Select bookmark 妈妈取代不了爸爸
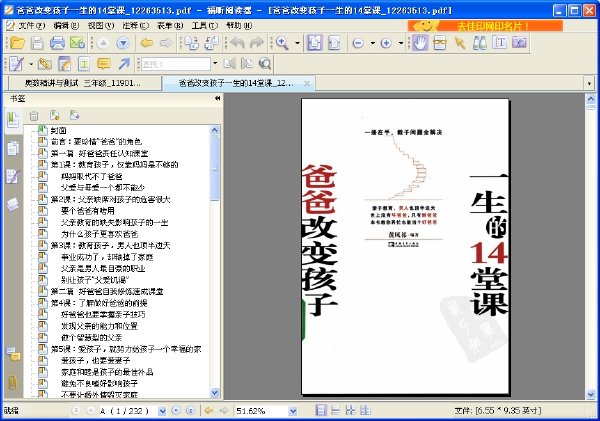This screenshot has width=600, height=421. point(91,176)
